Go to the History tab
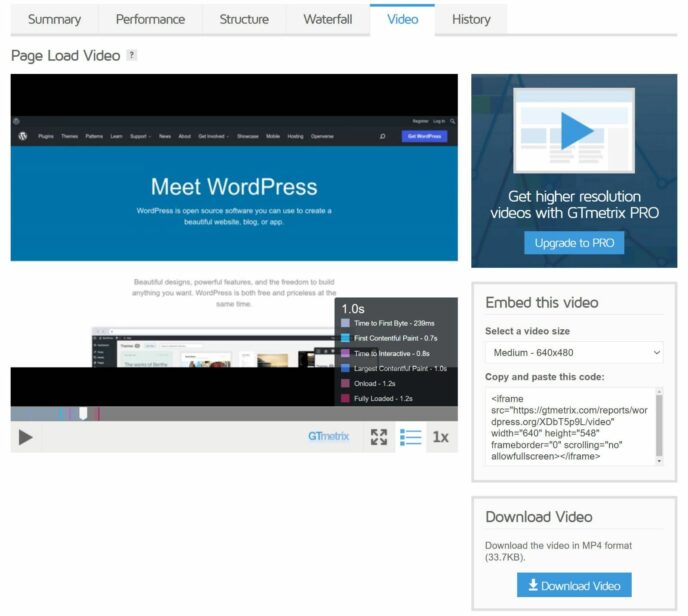Image resolution: width=688 pixels, height=616 pixels. point(471,19)
